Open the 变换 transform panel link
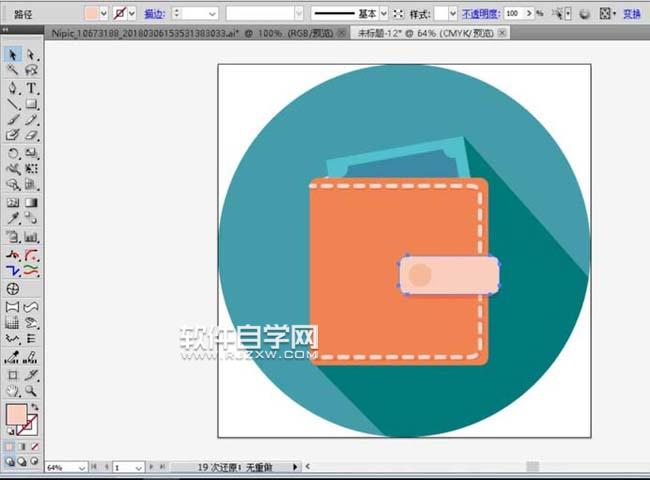Screen dimensions: 650x480 click(x=632, y=14)
